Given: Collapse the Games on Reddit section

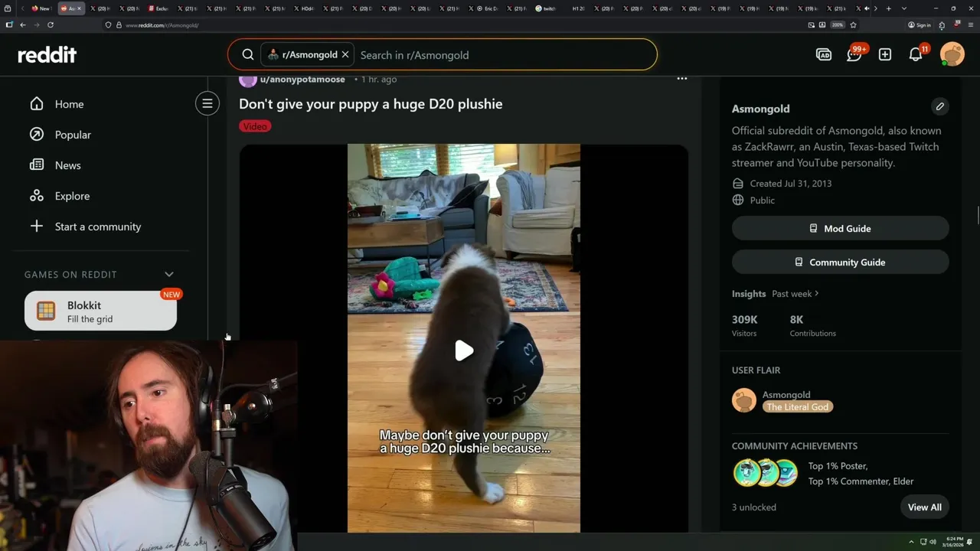Looking at the screenshot, I should pos(169,274).
